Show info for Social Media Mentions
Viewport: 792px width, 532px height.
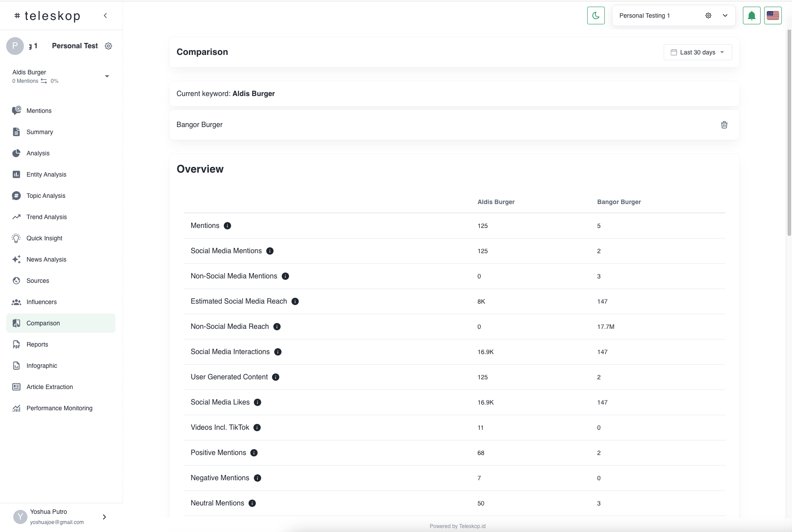point(270,251)
